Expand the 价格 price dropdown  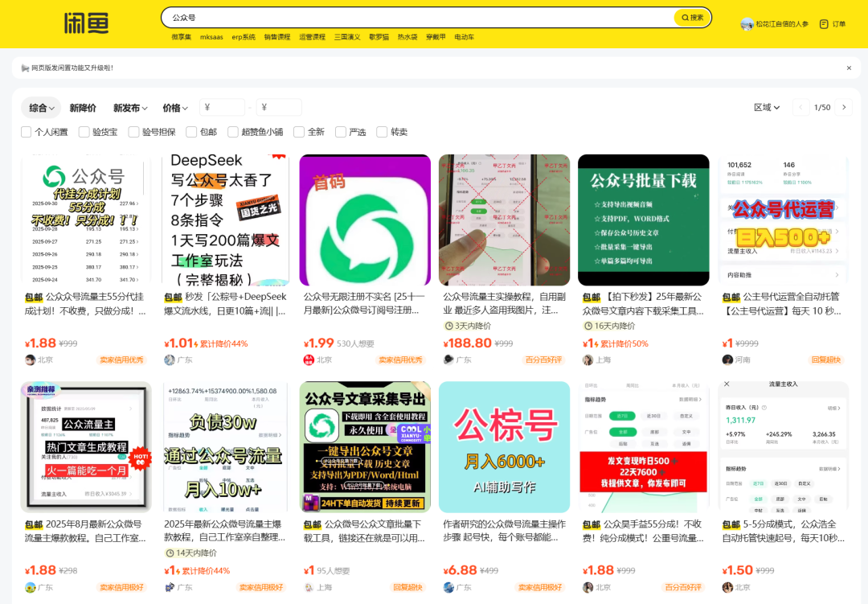[x=174, y=107]
